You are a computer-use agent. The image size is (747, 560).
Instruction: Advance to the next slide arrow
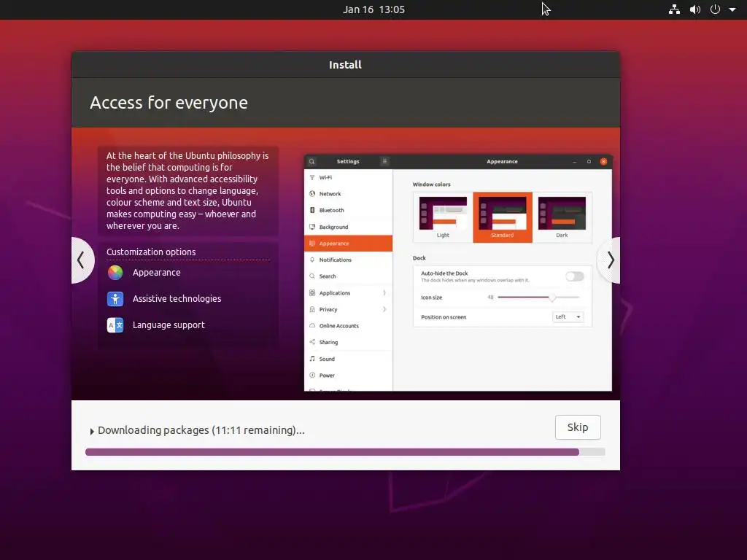[x=610, y=260]
